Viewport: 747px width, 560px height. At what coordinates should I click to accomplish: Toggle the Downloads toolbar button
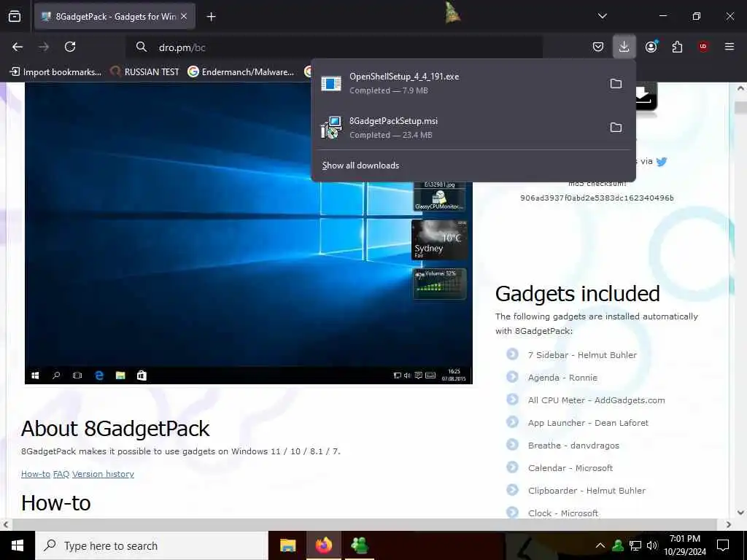click(x=624, y=47)
